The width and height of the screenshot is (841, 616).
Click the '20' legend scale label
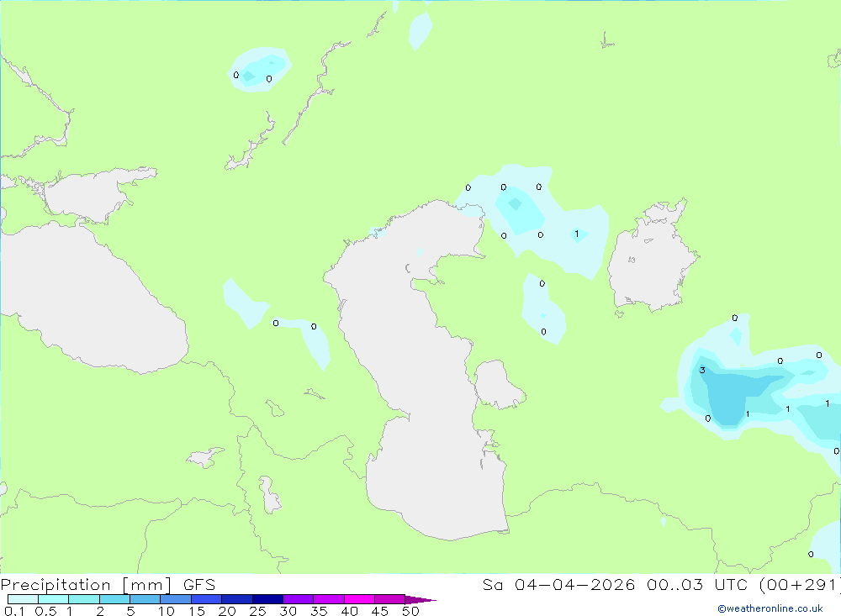point(227,611)
